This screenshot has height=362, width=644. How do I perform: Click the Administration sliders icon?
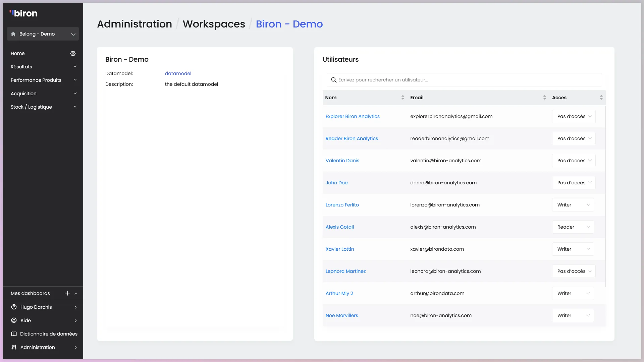point(14,347)
